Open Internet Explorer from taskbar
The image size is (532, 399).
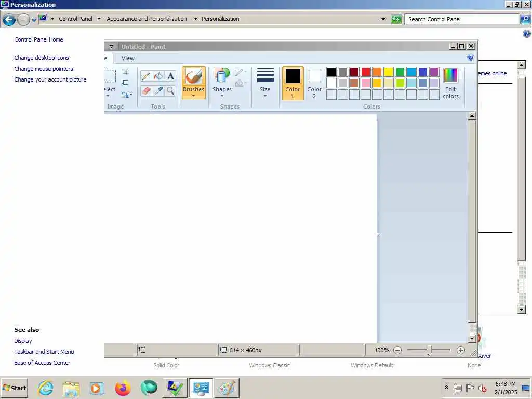click(x=45, y=388)
